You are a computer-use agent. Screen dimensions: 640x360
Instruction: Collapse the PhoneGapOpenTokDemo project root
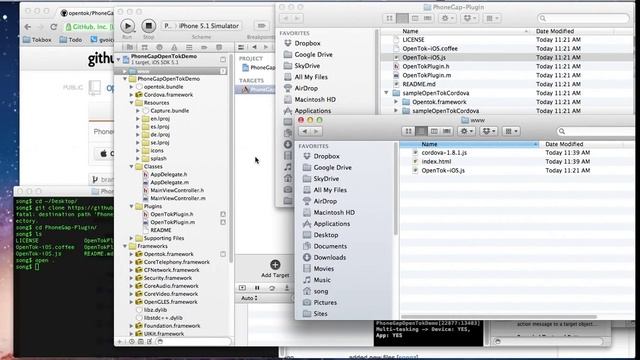click(118, 59)
